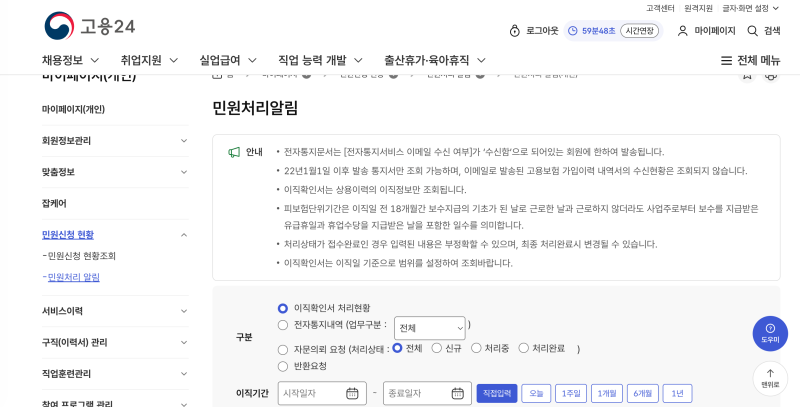The width and height of the screenshot is (800, 407).
Task: Open 민원신청 현황조회 sub-item
Action: 82,256
